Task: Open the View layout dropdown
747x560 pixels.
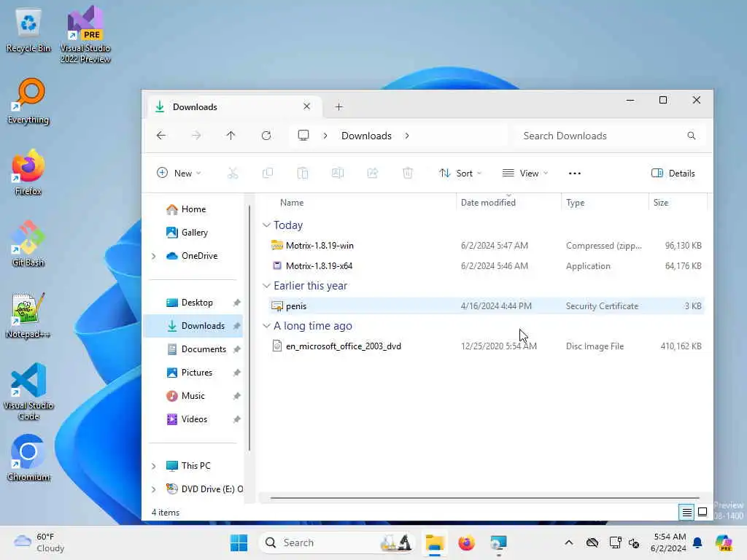Action: (x=525, y=174)
